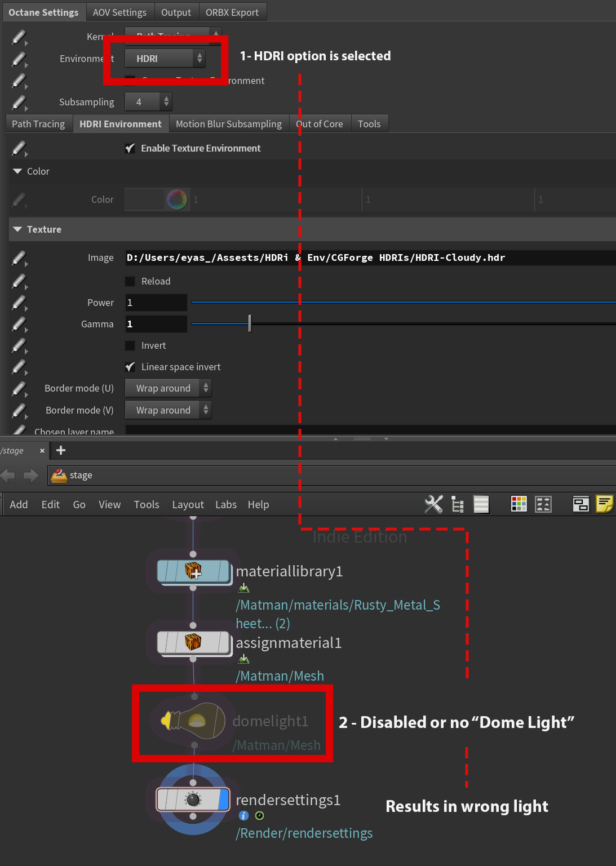Show the node tree view icon

[x=458, y=504]
